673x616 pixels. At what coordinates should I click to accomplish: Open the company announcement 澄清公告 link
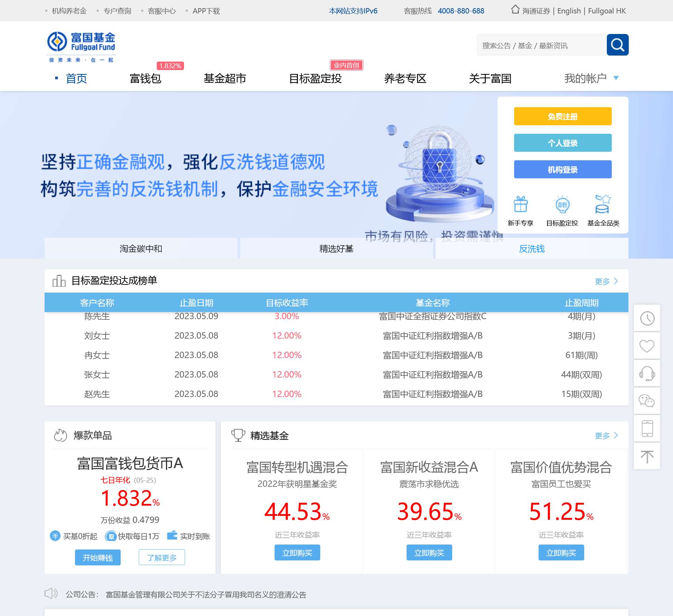tap(206, 594)
